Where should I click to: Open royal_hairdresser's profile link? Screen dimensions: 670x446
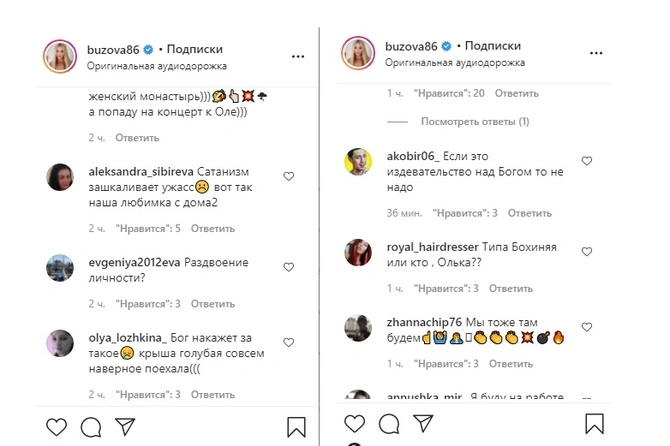tap(432, 247)
